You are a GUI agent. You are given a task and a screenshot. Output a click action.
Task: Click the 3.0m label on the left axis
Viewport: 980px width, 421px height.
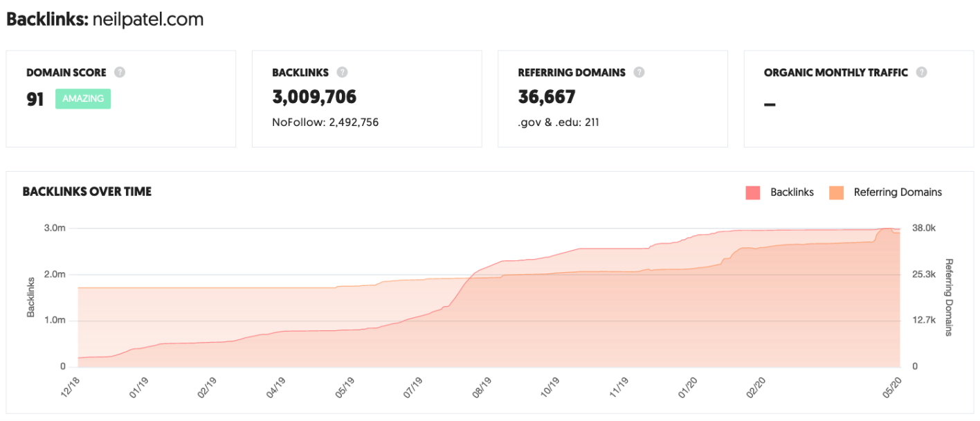pyautogui.click(x=56, y=229)
